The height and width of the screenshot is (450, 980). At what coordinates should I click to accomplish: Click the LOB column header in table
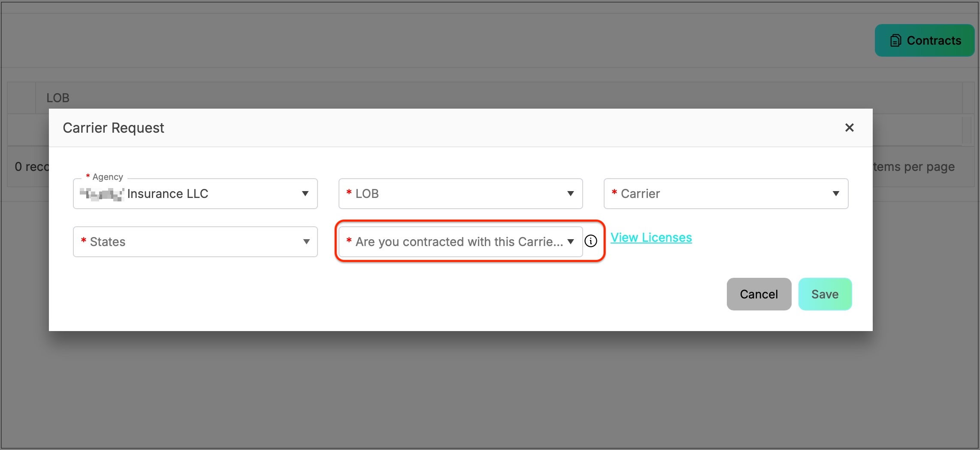tap(58, 98)
